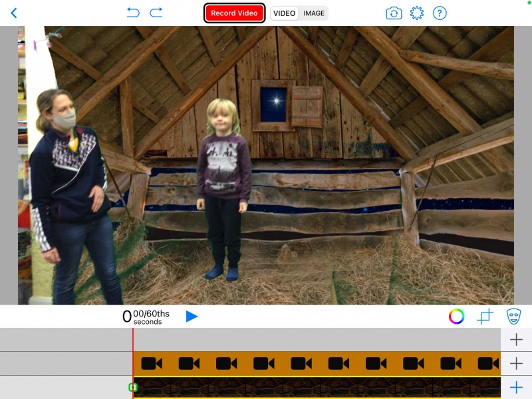Switch capture mode to VIDEO
The image size is (532, 399).
click(x=285, y=13)
